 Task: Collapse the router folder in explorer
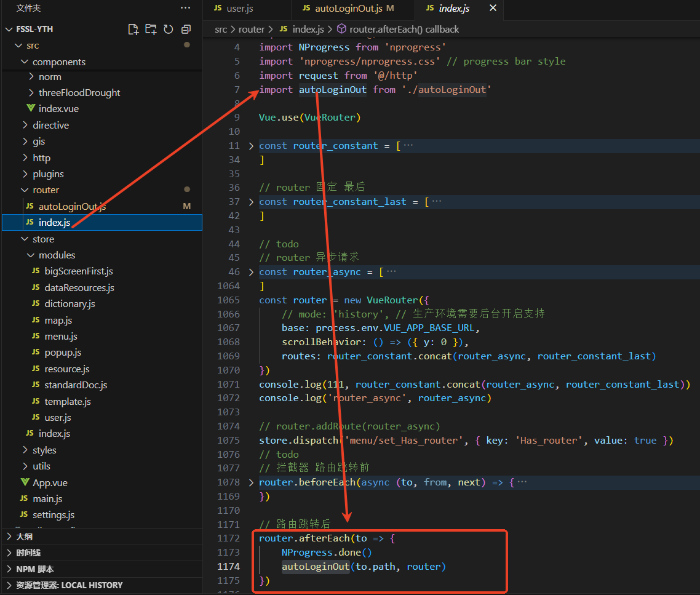(25, 190)
